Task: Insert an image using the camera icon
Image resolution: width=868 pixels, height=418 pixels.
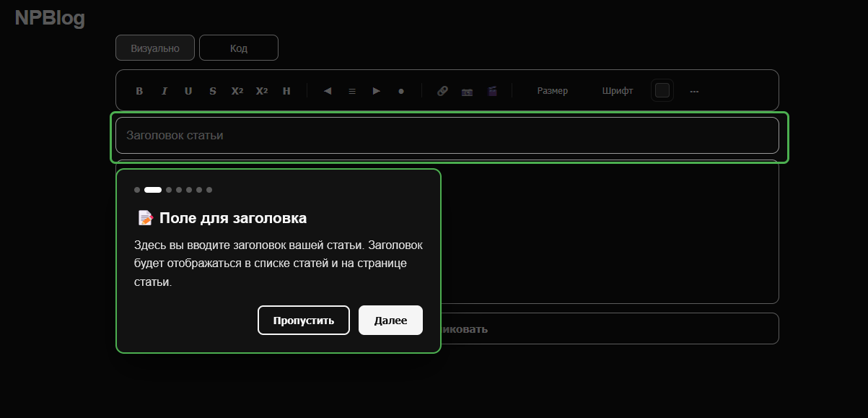Action: point(467,91)
